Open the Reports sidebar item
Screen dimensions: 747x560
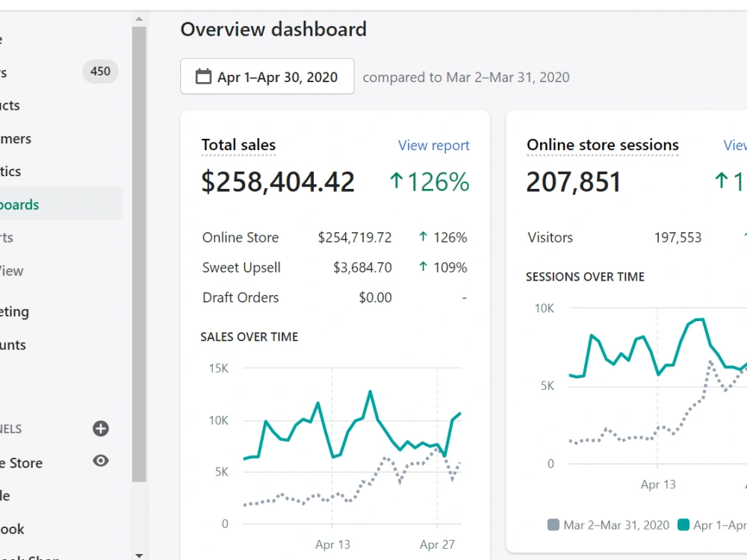coord(7,237)
